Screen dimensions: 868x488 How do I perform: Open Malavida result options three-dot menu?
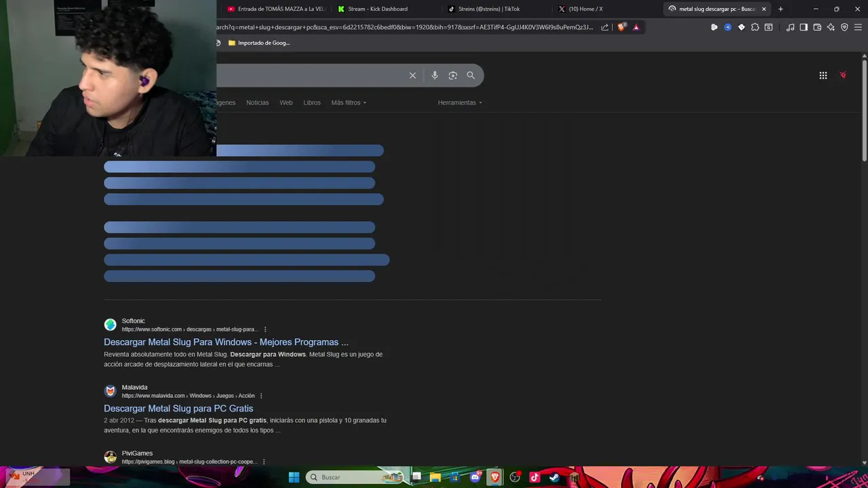tap(261, 396)
